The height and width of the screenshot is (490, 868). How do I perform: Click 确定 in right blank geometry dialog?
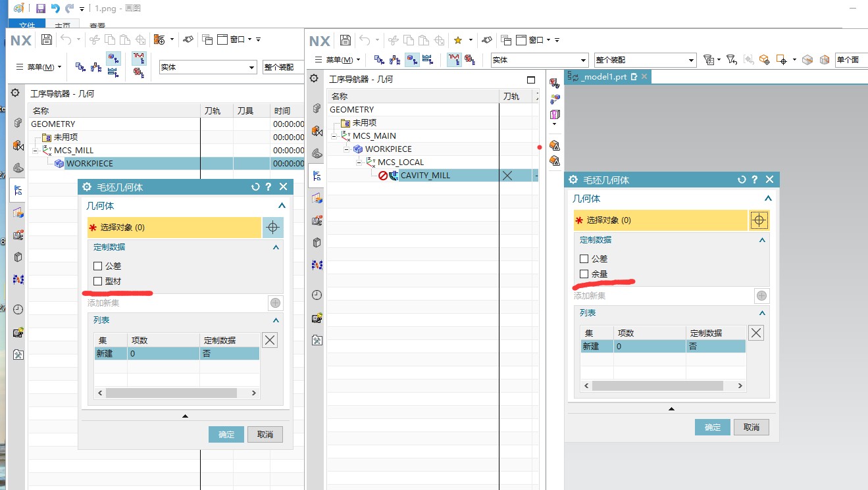click(713, 428)
